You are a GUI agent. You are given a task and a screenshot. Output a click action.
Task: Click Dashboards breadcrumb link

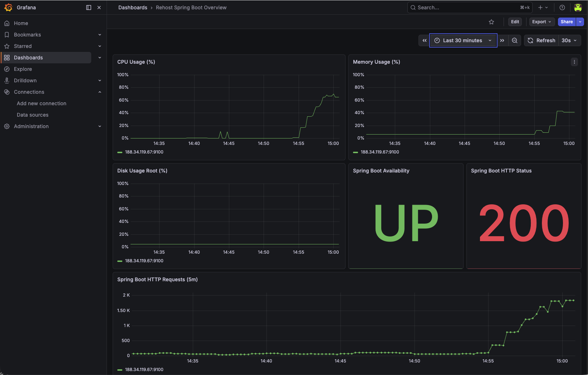pos(133,8)
